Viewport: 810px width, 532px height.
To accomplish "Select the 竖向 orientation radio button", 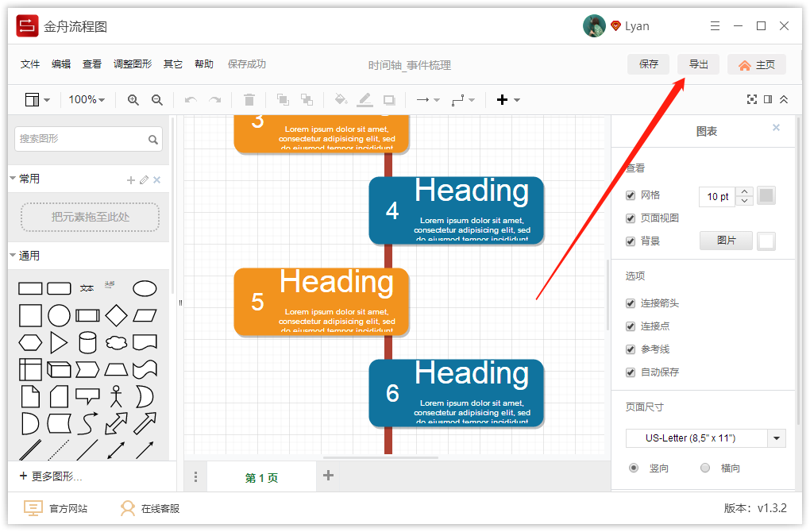I will pos(634,468).
